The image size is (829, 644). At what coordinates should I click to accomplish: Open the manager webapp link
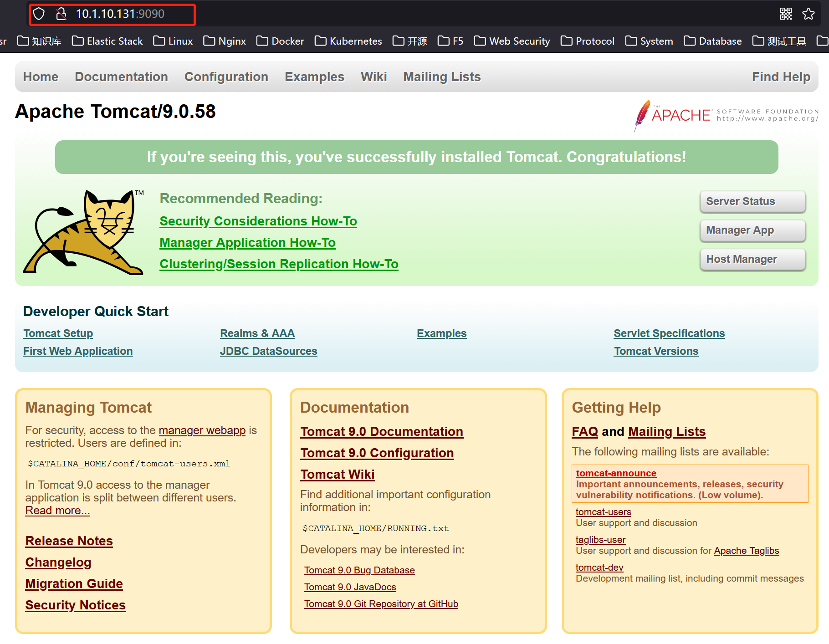click(x=202, y=430)
